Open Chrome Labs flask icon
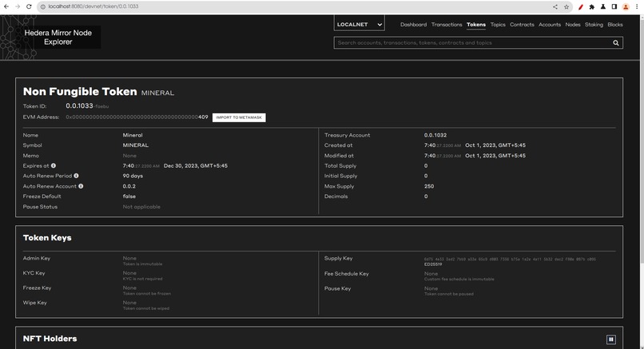 point(603,6)
